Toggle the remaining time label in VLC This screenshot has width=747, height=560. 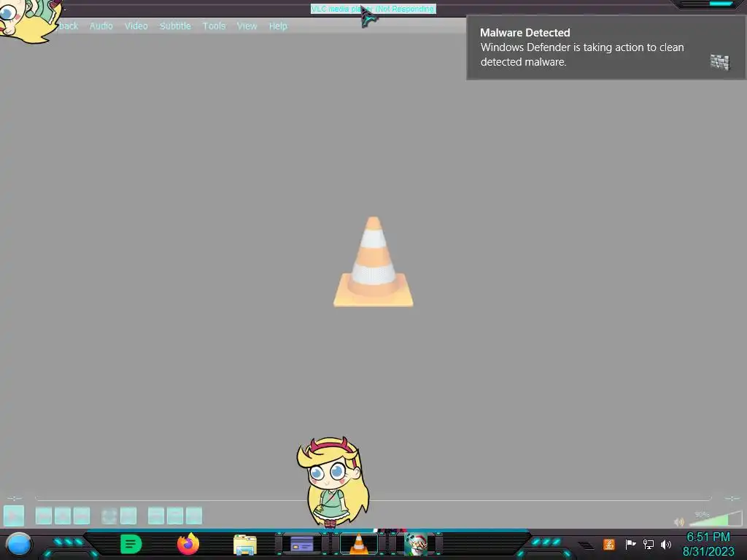[x=732, y=499]
